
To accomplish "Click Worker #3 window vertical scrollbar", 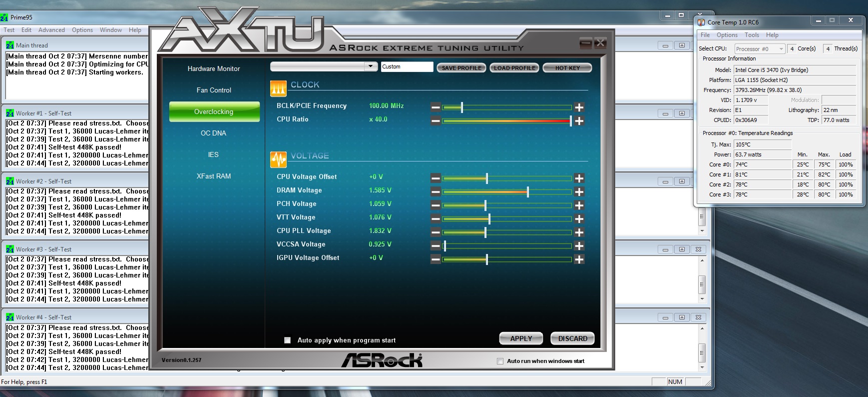I will [702, 279].
